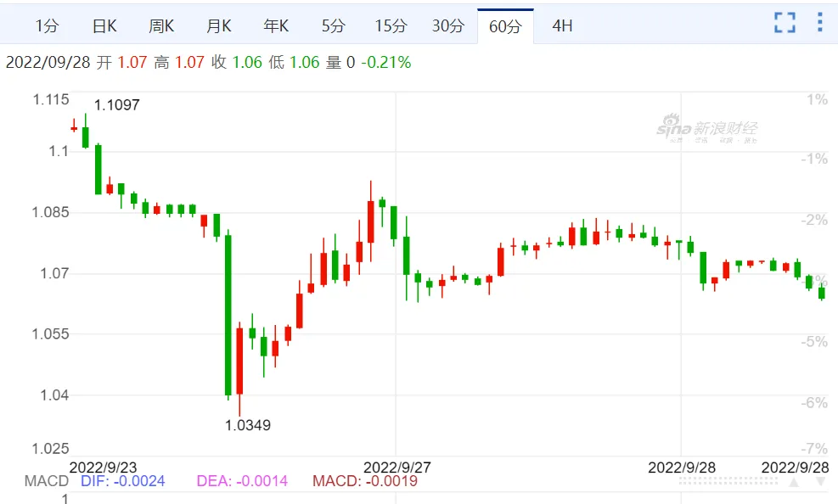Click the dotted drag handle below the chart

click(x=728, y=482)
